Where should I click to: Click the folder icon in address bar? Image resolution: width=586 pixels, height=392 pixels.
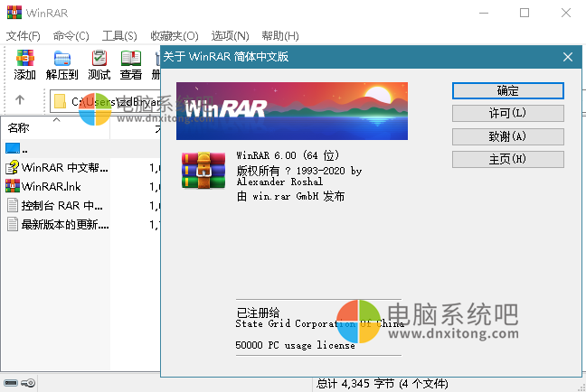point(61,101)
